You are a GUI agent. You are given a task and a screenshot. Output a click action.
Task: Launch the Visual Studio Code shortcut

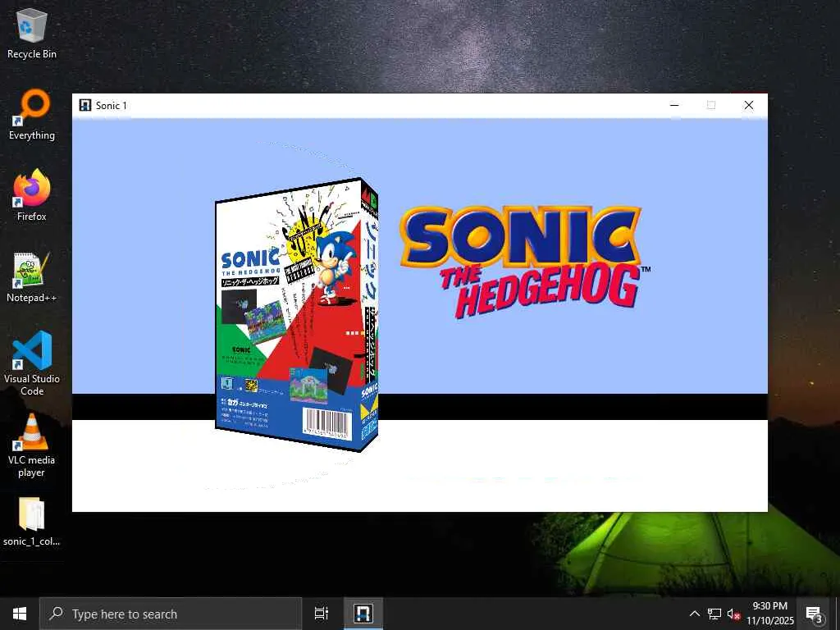32,363
